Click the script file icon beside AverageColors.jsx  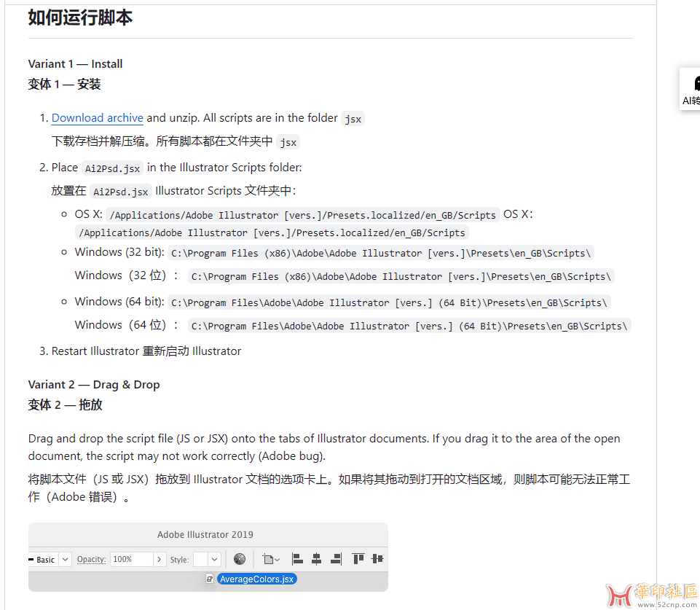click(210, 579)
